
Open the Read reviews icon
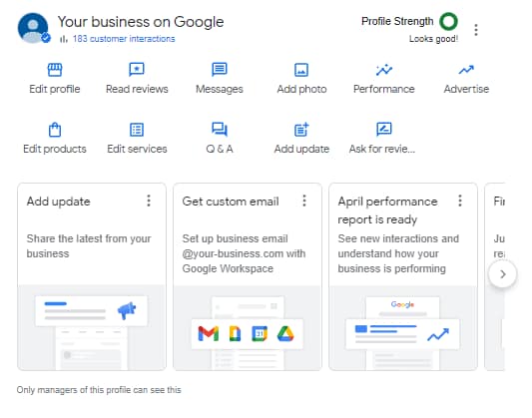coord(137,70)
